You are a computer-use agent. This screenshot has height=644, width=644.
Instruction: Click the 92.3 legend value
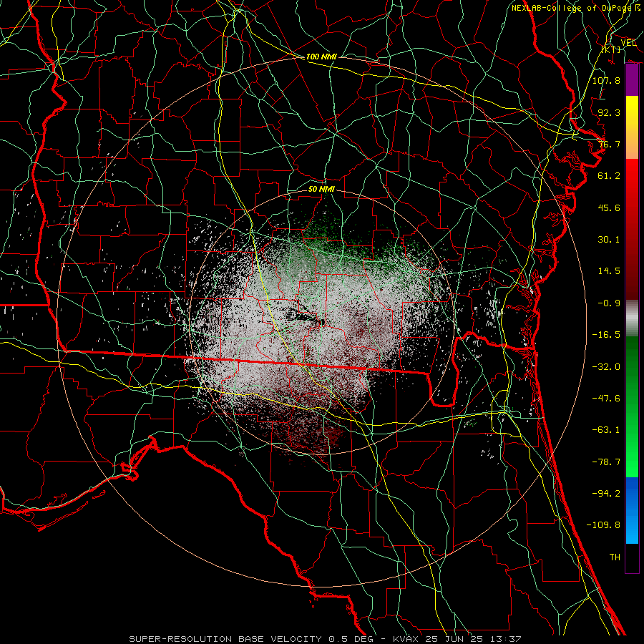click(x=609, y=112)
